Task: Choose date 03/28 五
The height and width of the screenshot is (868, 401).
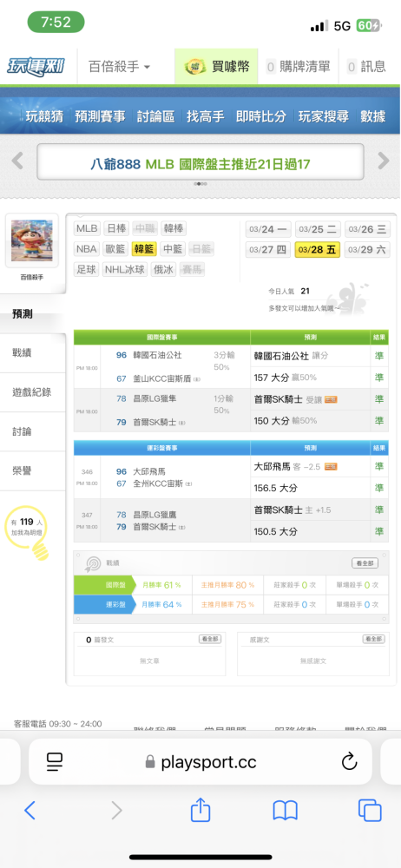Action: pos(318,250)
